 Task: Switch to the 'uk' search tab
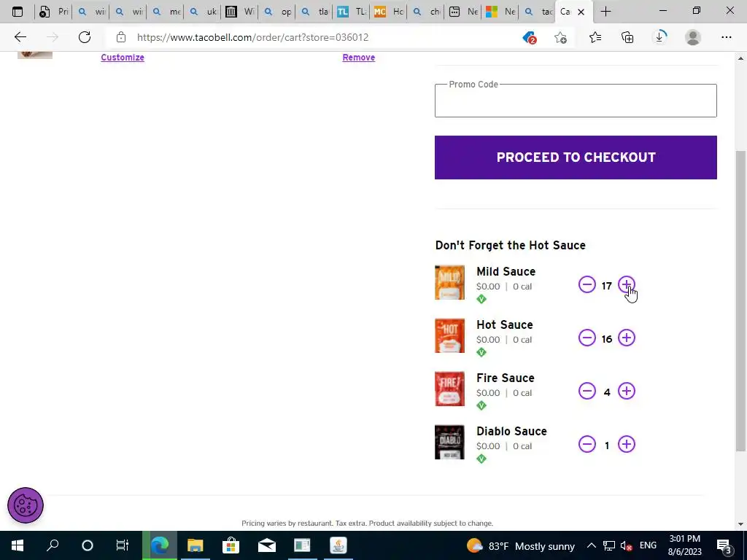tap(203, 12)
